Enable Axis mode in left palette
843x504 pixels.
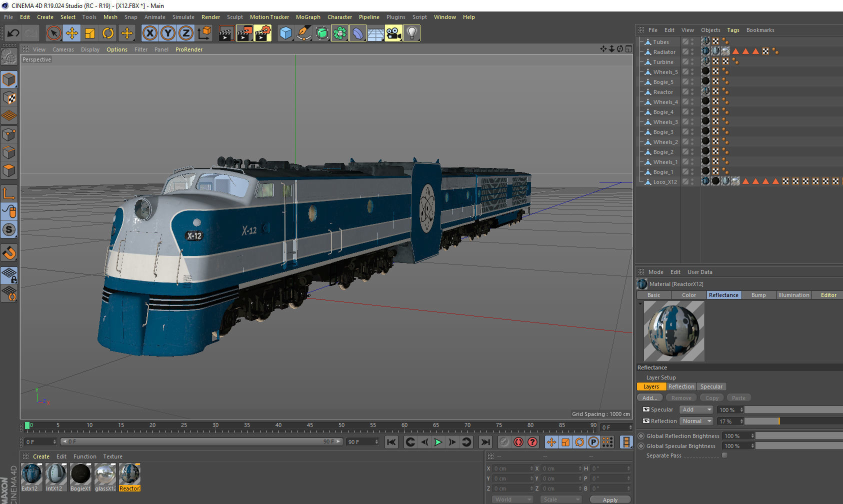point(9,193)
